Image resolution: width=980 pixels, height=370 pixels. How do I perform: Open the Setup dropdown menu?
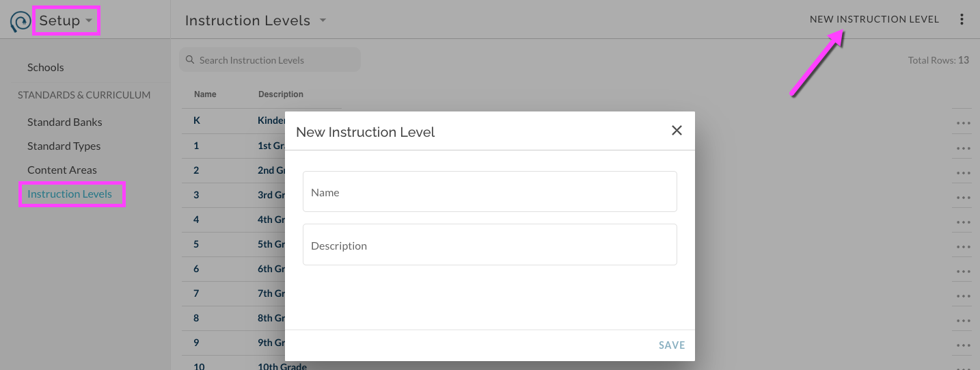[x=66, y=21]
